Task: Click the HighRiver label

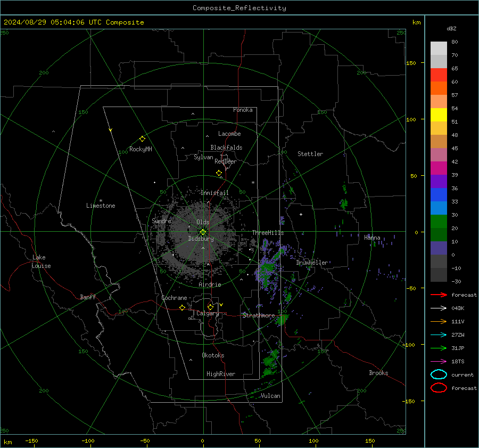Action: point(221,374)
